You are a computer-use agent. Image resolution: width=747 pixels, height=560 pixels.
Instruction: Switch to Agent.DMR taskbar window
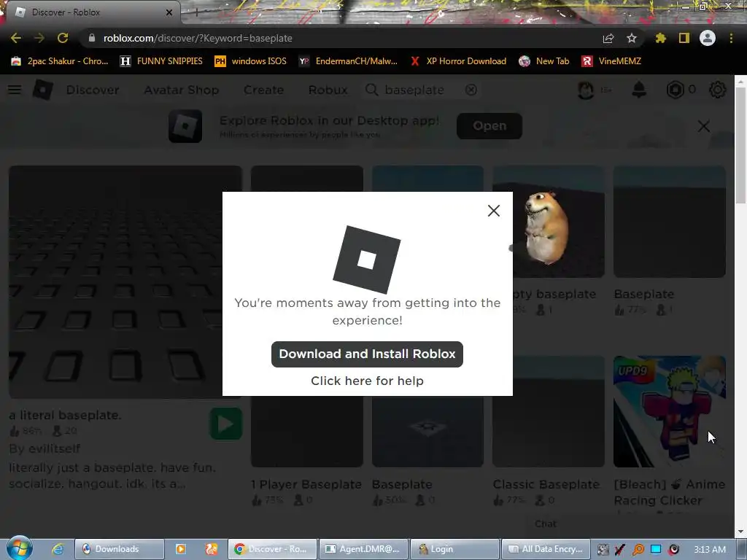point(363,549)
